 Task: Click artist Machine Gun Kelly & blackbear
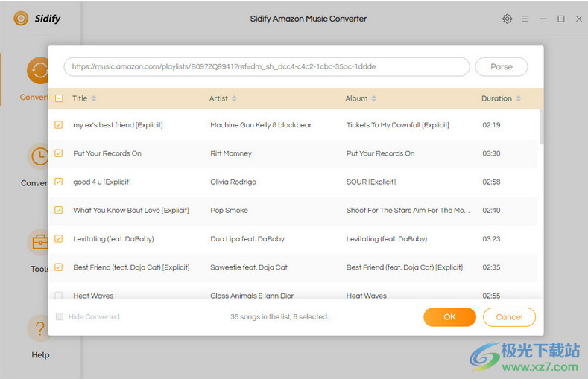coord(261,124)
